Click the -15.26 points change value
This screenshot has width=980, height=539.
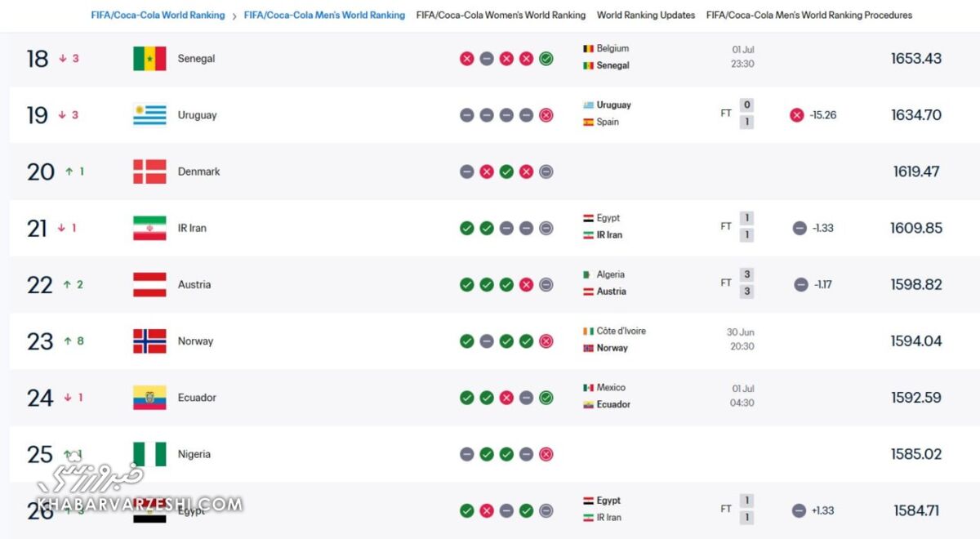(822, 115)
